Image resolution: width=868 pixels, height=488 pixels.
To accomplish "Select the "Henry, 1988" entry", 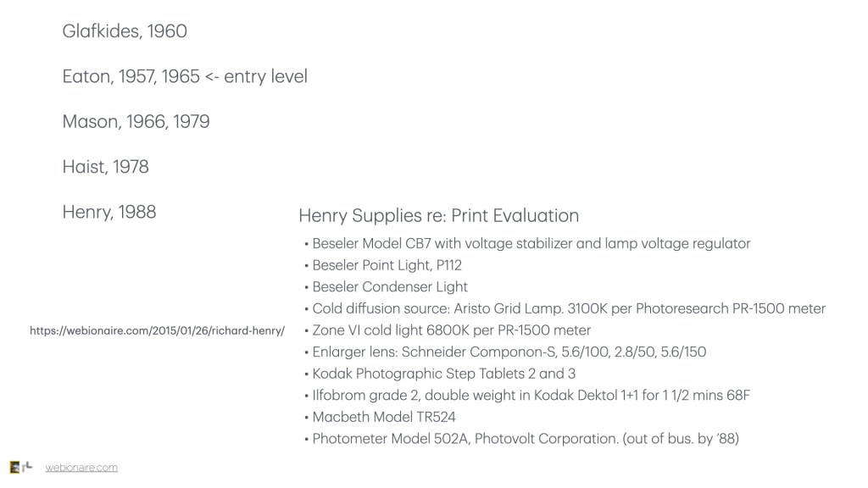I will click(109, 212).
